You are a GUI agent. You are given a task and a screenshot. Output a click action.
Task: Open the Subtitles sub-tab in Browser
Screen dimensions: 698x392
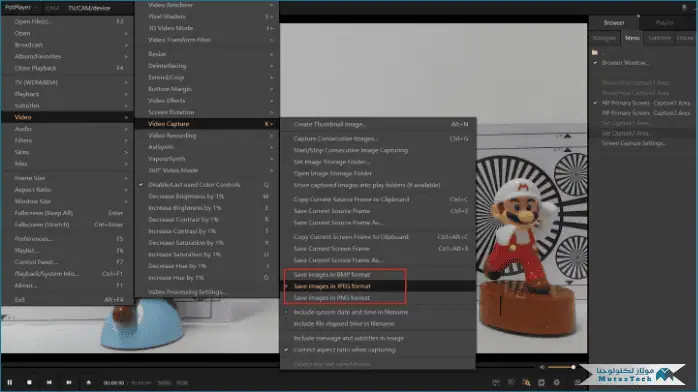[x=659, y=38]
